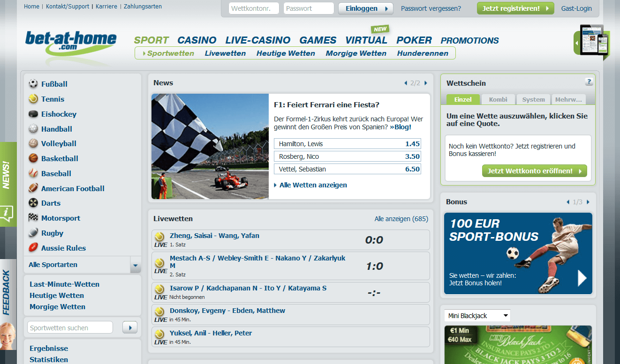Click the Rugby ball icon

click(33, 233)
